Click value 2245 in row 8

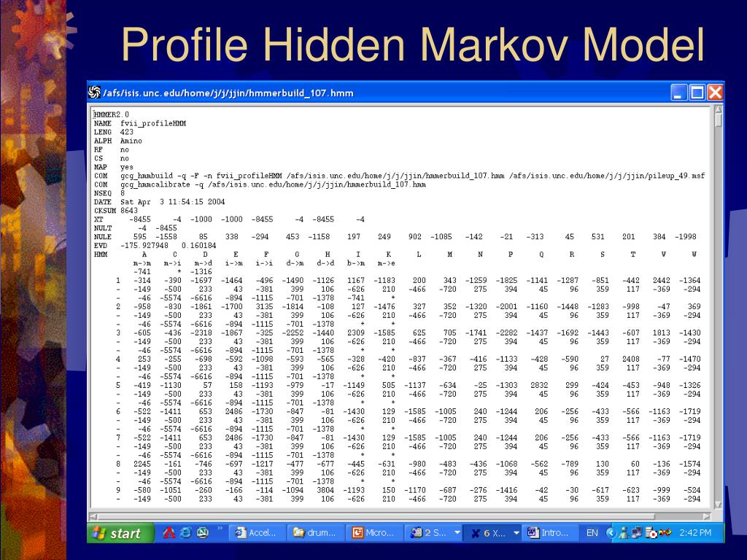tap(142, 464)
